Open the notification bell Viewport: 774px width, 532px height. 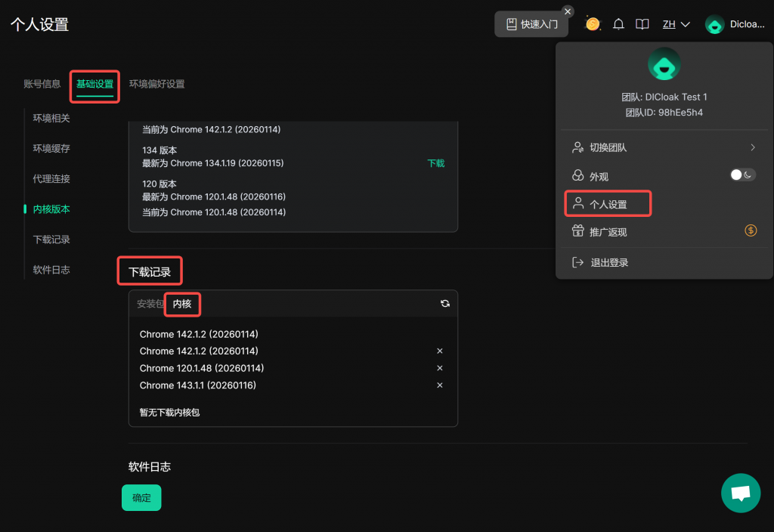point(618,24)
